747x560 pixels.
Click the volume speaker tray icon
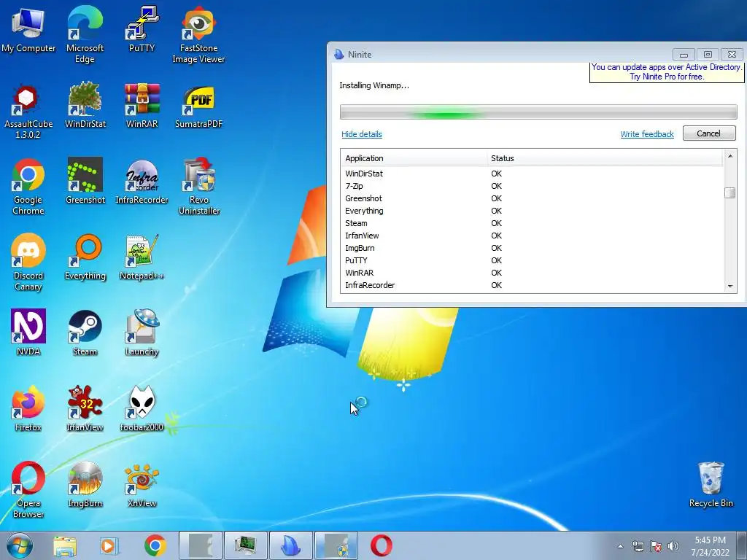coord(673,546)
